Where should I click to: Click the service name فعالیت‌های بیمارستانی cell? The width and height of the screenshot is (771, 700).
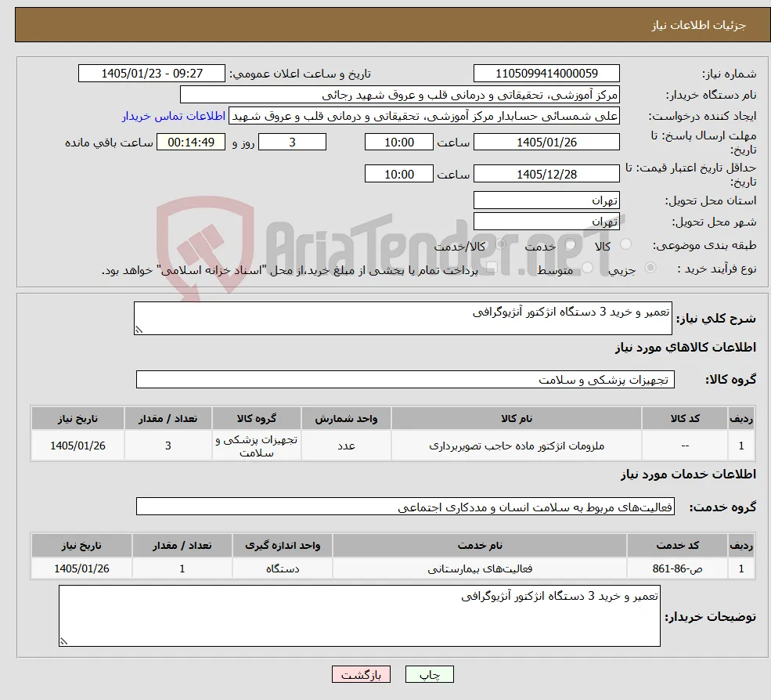pos(479,568)
